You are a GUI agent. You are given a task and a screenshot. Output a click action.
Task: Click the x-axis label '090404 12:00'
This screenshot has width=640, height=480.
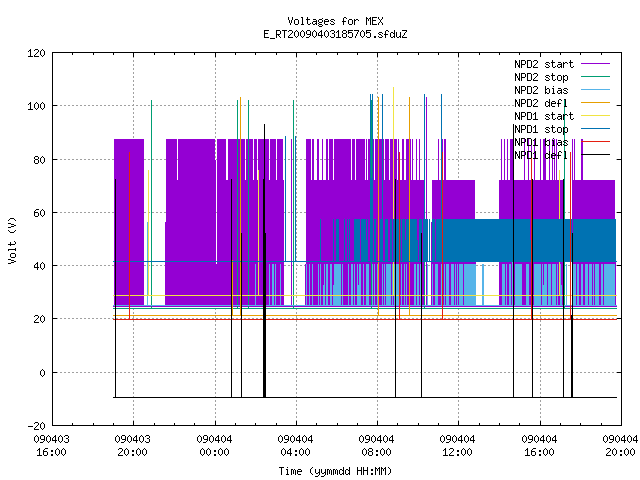click(458, 446)
